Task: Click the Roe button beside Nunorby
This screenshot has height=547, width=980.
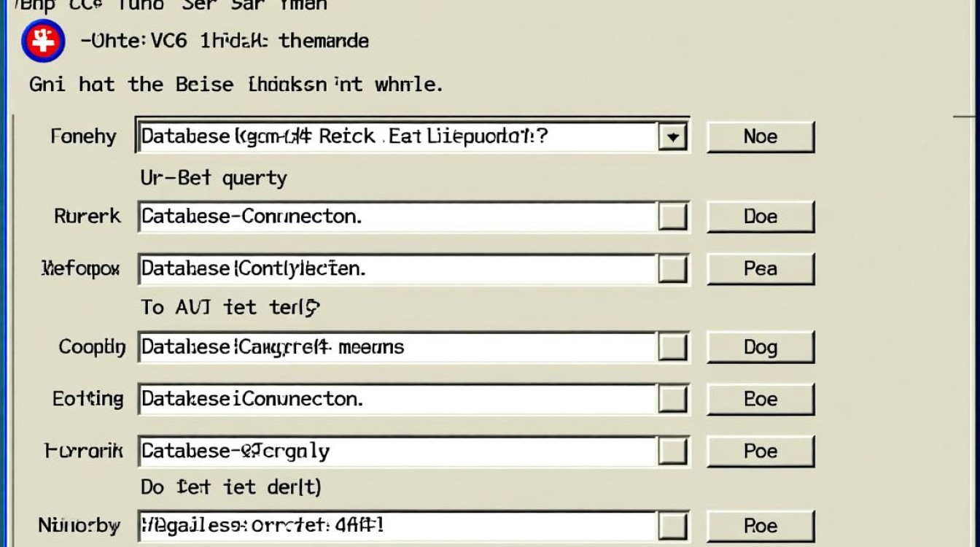Action: tap(760, 526)
